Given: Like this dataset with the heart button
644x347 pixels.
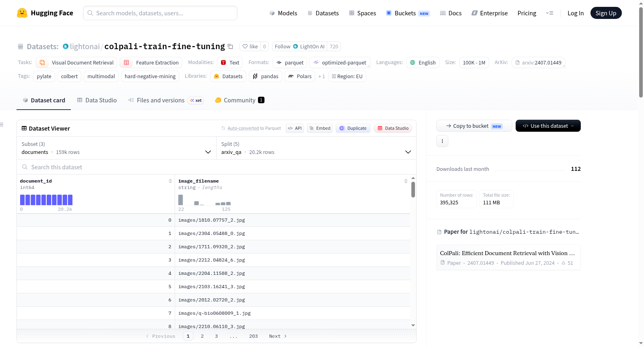Looking at the screenshot, I should click(250, 46).
